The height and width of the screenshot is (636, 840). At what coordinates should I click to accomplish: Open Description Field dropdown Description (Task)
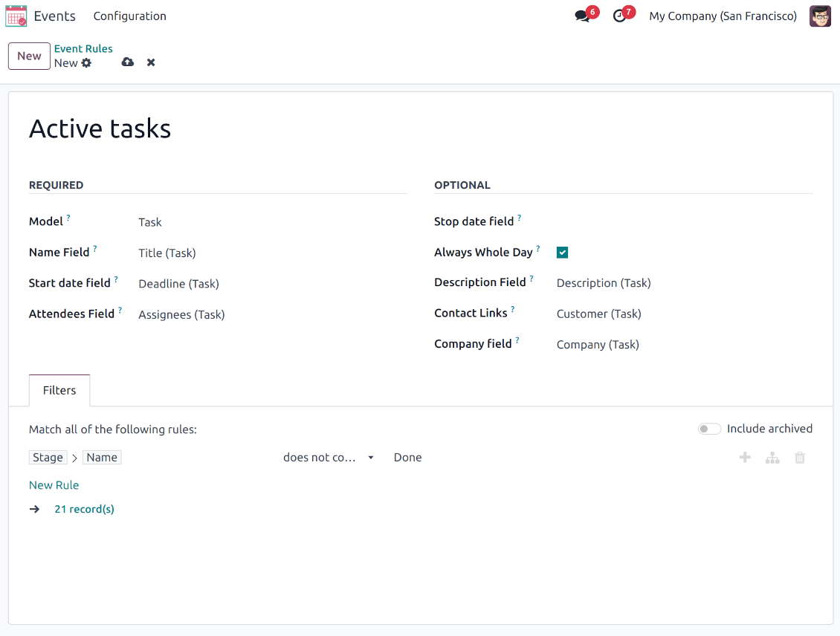coord(684,282)
